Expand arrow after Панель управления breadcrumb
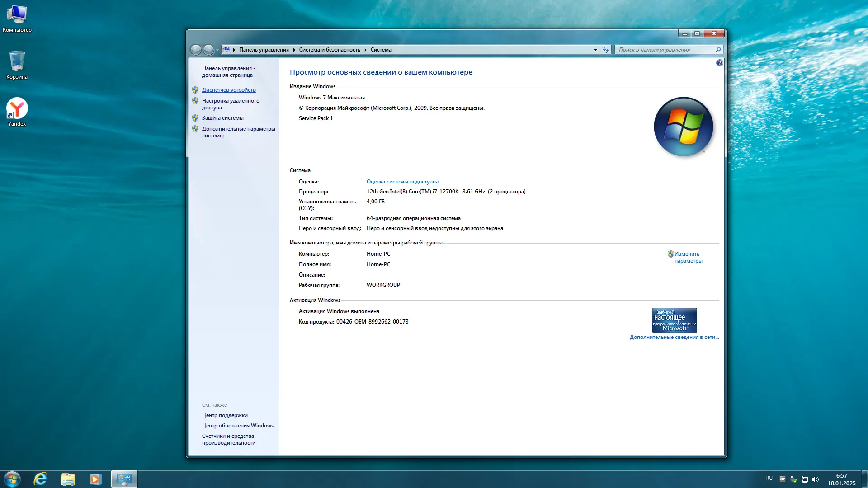This screenshot has width=868, height=488. [x=294, y=50]
